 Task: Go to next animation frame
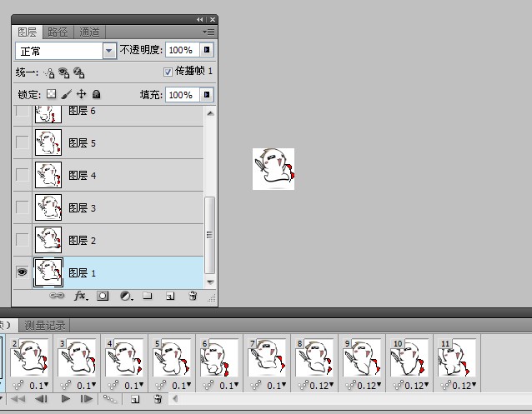(87, 399)
